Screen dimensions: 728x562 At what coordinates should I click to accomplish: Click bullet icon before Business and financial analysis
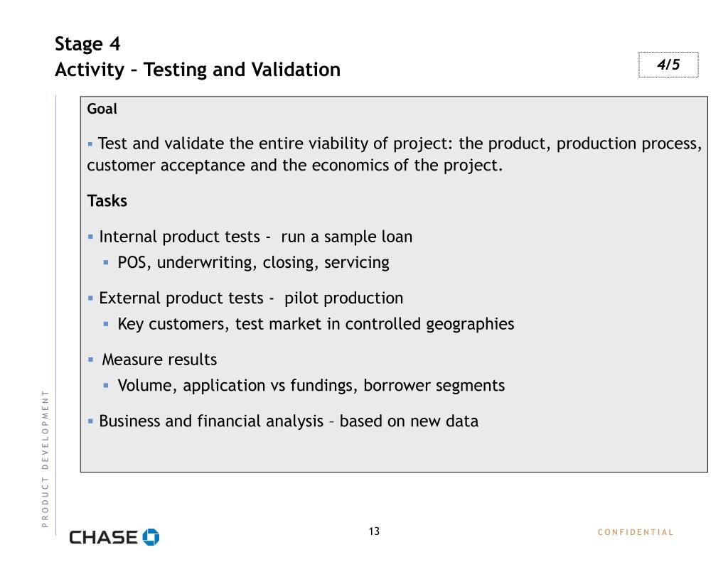pos(90,421)
